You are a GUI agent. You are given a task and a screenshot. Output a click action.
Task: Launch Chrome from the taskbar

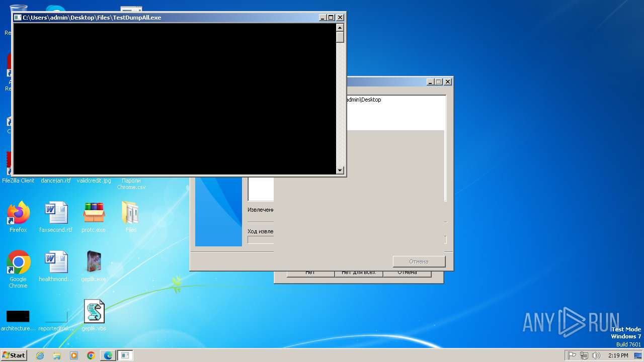91,355
